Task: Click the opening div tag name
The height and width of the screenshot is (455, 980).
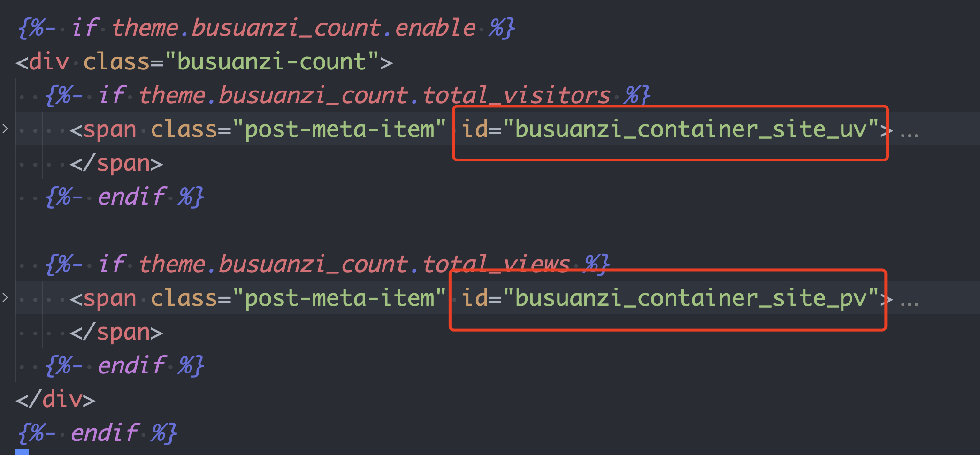Action: [49, 62]
